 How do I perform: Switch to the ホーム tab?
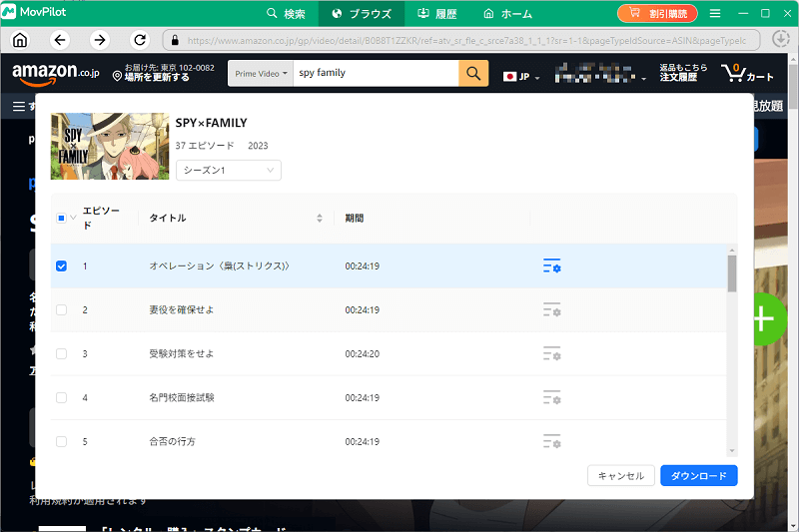(507, 13)
